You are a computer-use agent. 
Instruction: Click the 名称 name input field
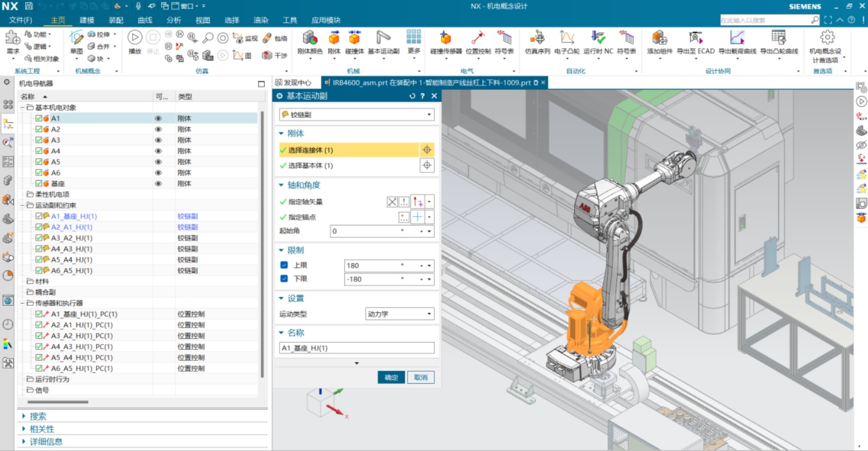pyautogui.click(x=356, y=348)
